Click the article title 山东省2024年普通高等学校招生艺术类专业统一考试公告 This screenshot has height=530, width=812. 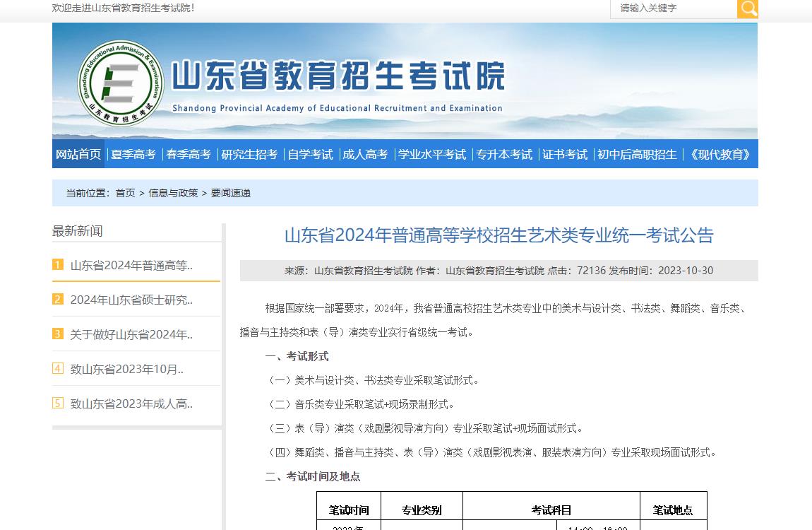pyautogui.click(x=498, y=235)
